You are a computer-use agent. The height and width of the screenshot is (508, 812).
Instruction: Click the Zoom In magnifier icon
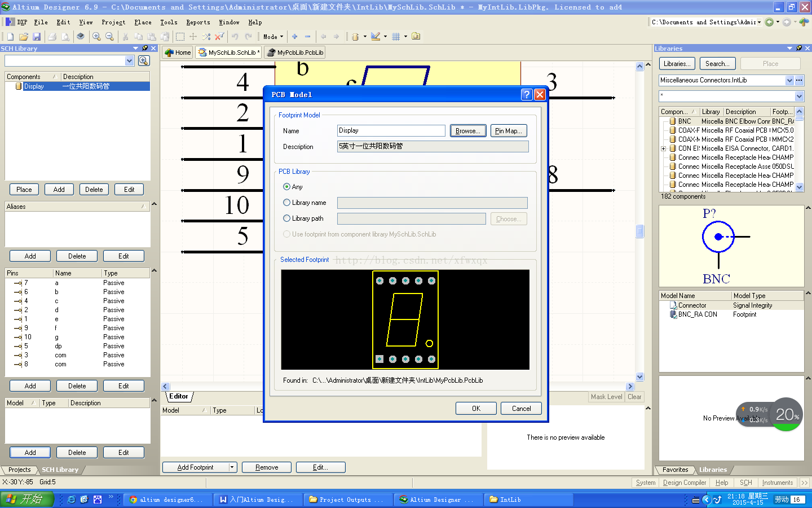[x=96, y=37]
